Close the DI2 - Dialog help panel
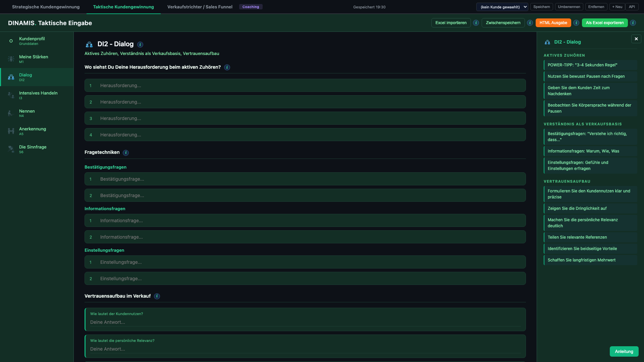 [x=636, y=39]
